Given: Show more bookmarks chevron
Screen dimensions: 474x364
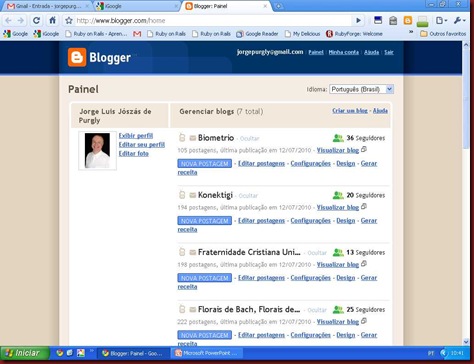Looking at the screenshot, I should click(x=411, y=33).
